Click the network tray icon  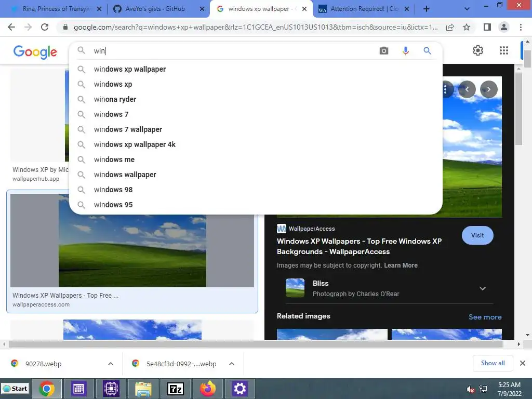[483, 389]
